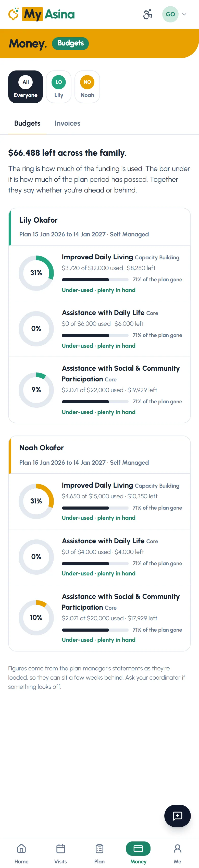The height and width of the screenshot is (868, 199).
Task: Go to Home in bottom navigation
Action: [21, 849]
